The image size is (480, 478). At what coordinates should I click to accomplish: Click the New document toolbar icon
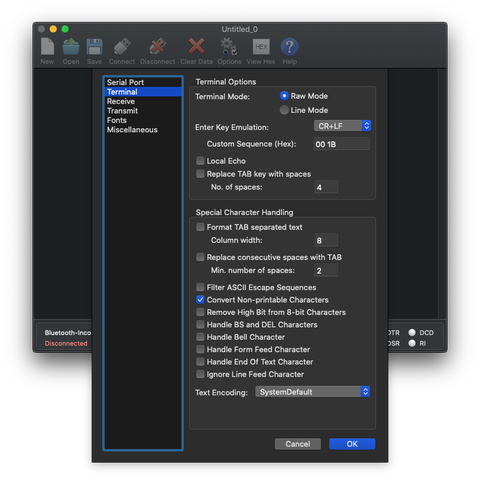[47, 46]
